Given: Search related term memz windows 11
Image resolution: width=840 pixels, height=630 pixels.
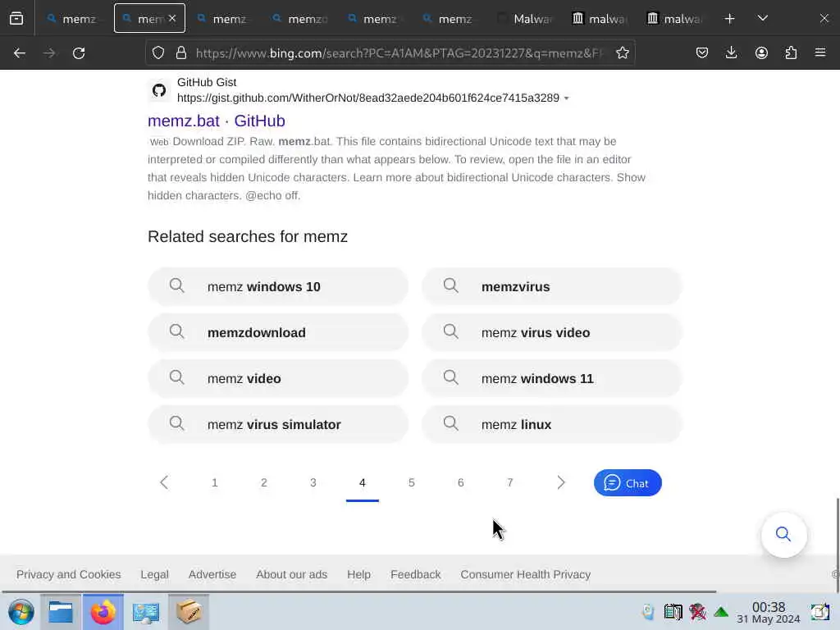Looking at the screenshot, I should click(x=552, y=379).
